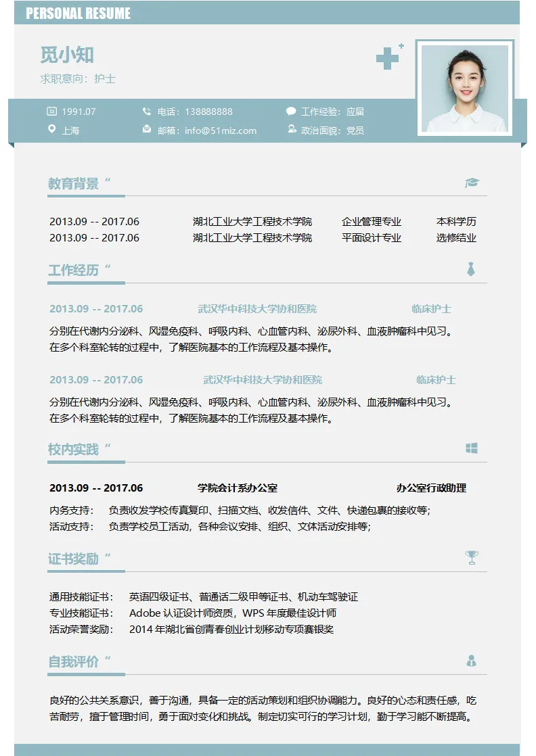Select 工作经验：应届 text

coord(332,112)
